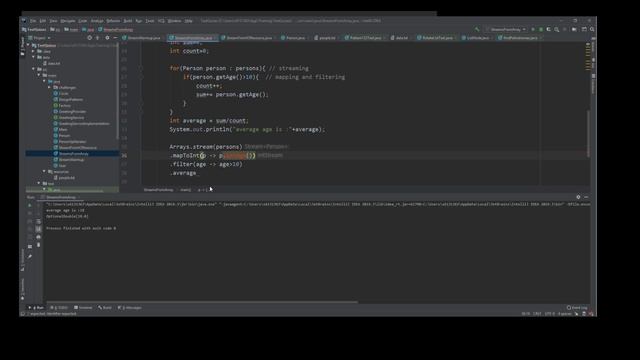
Task: Switch to the people.txt editor tab
Action: (326, 38)
